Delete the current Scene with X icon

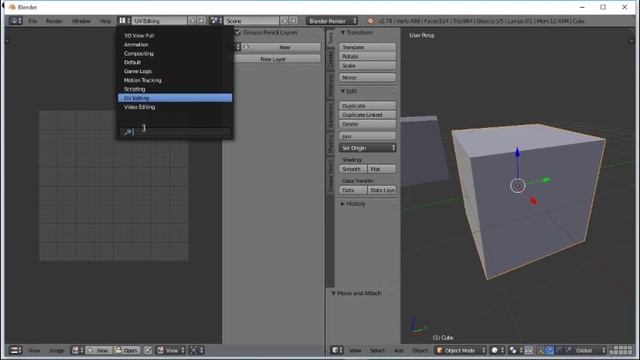pos(293,20)
